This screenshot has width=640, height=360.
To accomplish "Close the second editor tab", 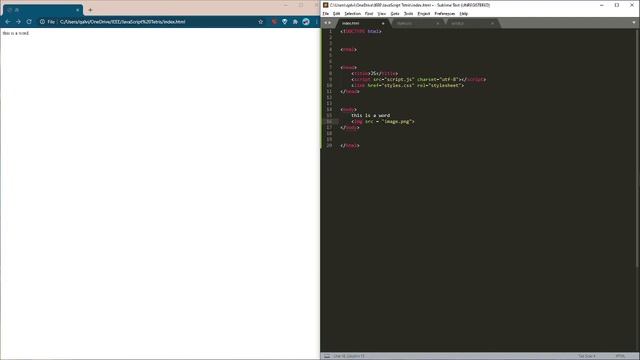I will [438, 23].
